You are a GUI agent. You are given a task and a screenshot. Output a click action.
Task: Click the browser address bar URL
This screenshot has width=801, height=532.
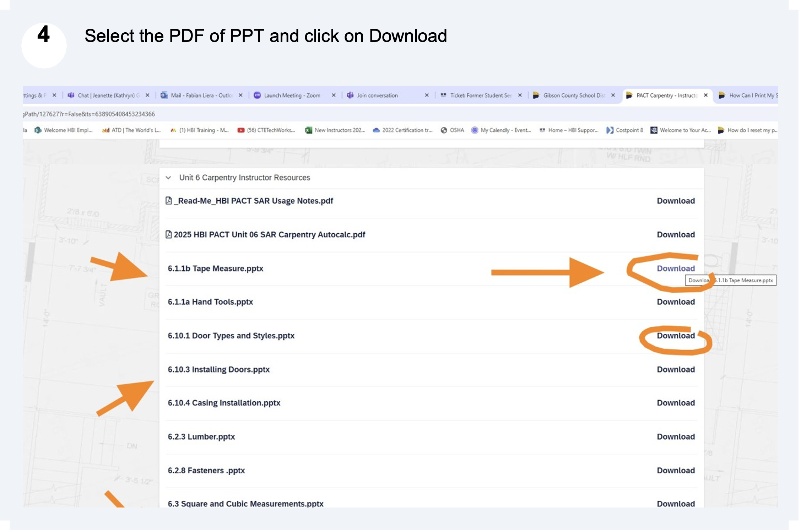coord(89,114)
